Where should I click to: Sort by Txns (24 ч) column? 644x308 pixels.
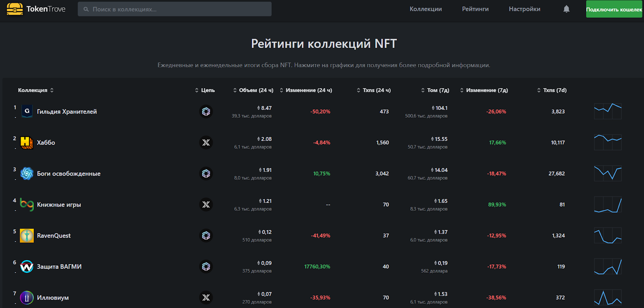coord(374,90)
